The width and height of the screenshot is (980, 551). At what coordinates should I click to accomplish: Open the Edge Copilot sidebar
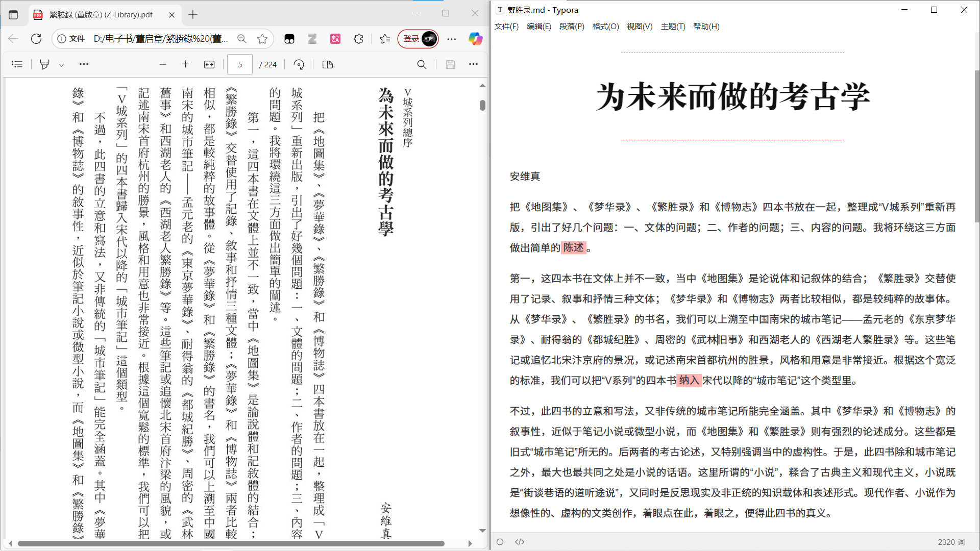coord(475,39)
